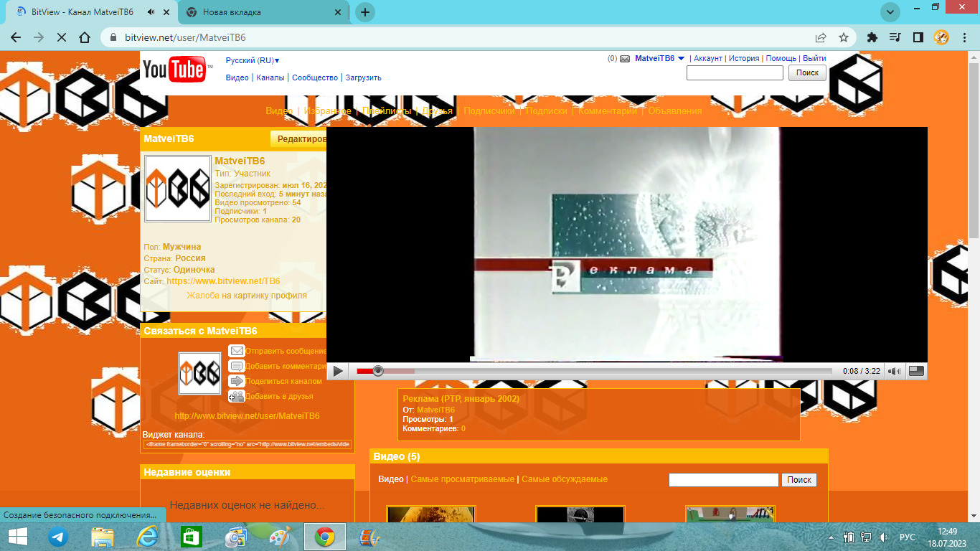The image size is (980, 551).
Task: Open the История link
Action: (744, 59)
